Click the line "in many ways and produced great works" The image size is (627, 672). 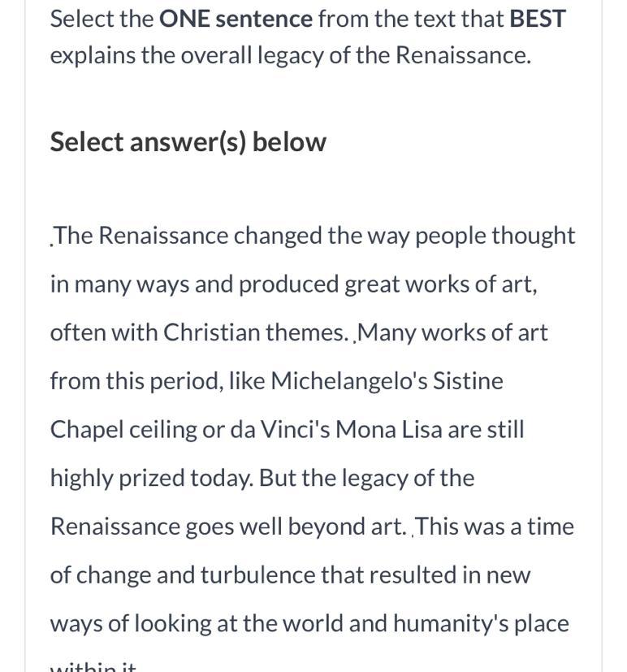[293, 284]
